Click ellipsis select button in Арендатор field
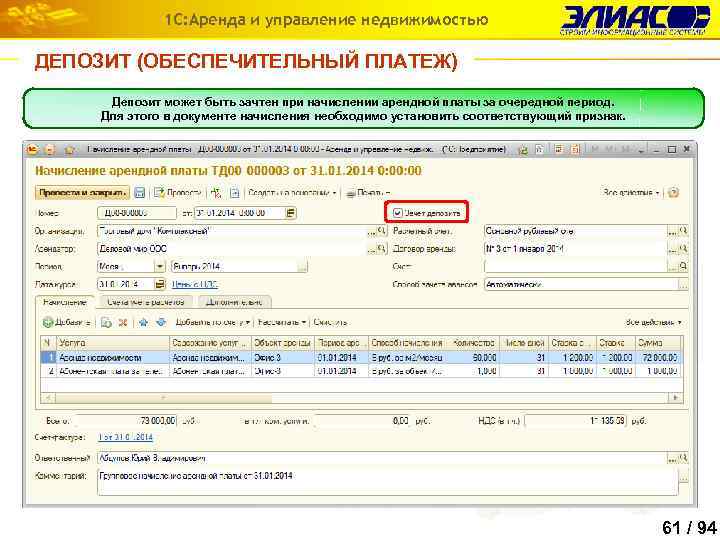Screen dimensions: 720x540 click(371, 249)
